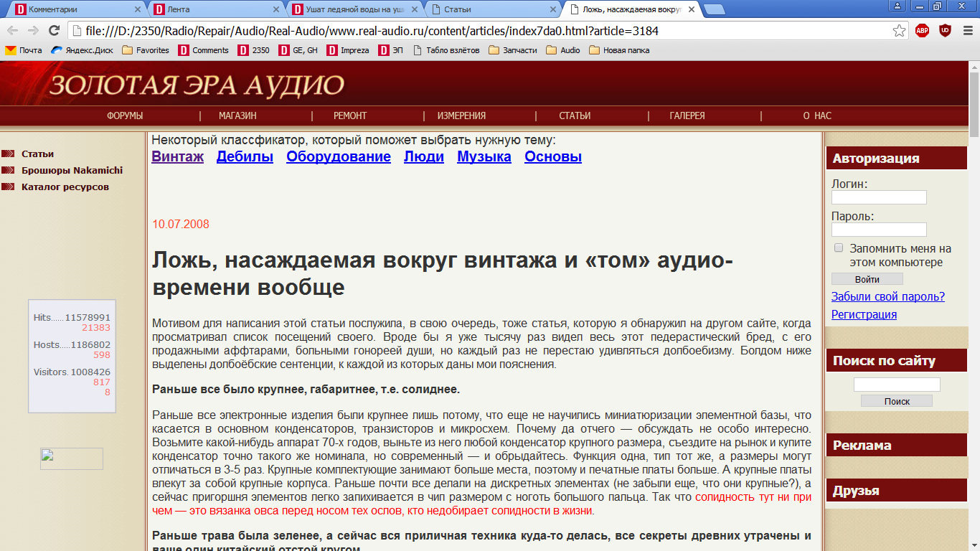Screen dimensions: 980x551
Task: Open the Audio bookmark folder
Action: point(563,50)
